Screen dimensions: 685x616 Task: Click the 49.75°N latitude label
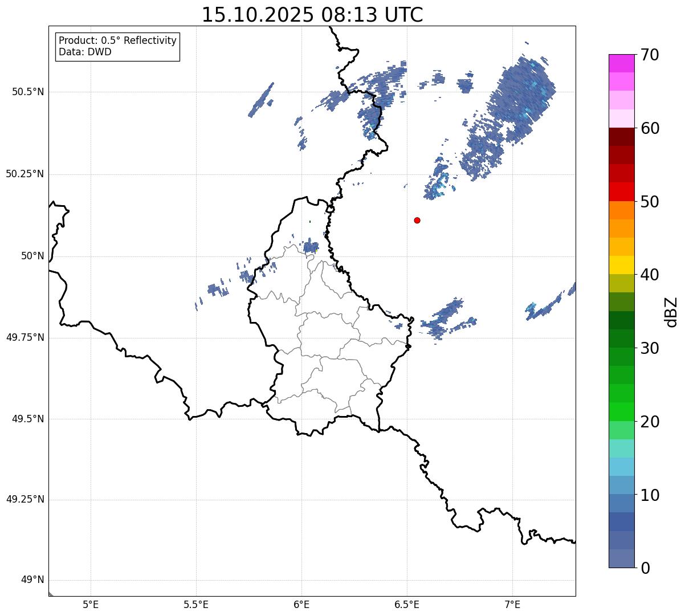(25, 338)
